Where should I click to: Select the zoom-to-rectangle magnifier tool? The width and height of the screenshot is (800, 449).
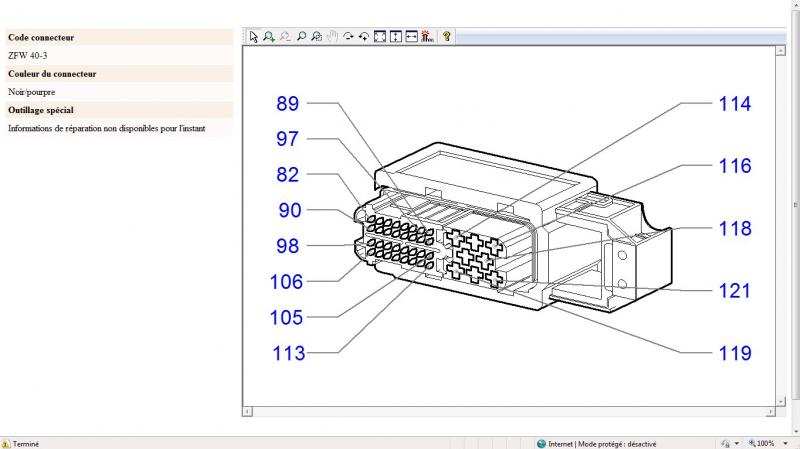[x=317, y=36]
